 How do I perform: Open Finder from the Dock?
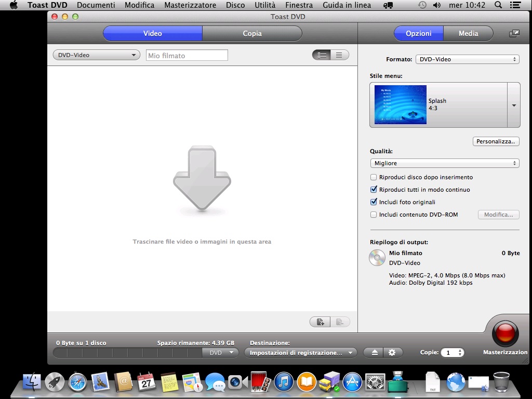click(32, 382)
